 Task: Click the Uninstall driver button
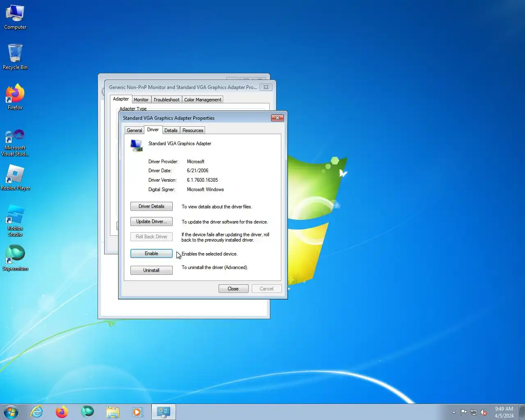pyautogui.click(x=151, y=270)
